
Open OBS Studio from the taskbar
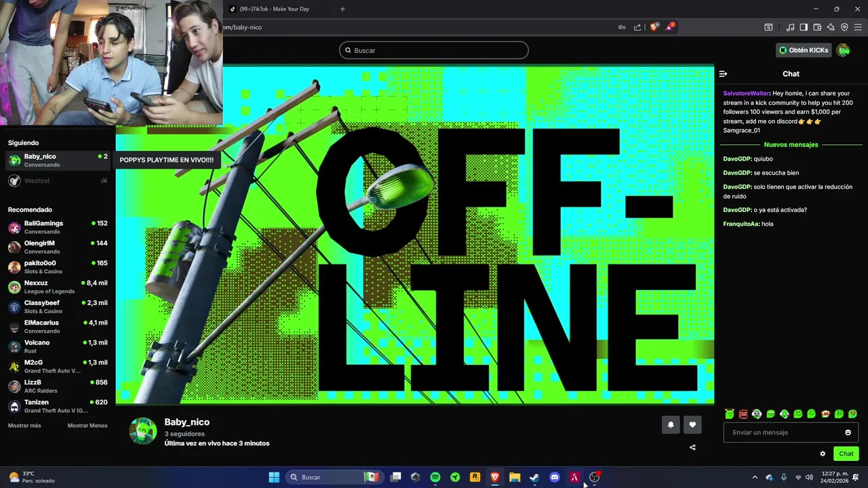[x=594, y=477]
